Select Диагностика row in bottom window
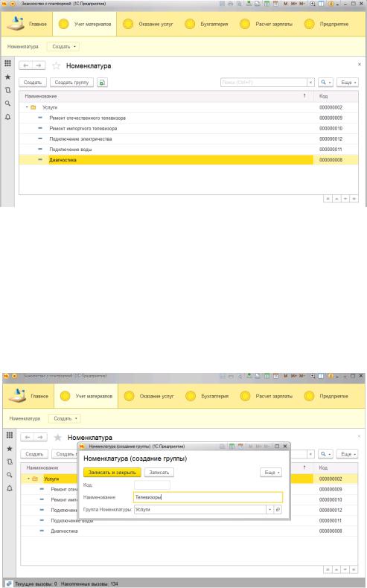Viewport: 367px width, 588px height. tap(189, 531)
